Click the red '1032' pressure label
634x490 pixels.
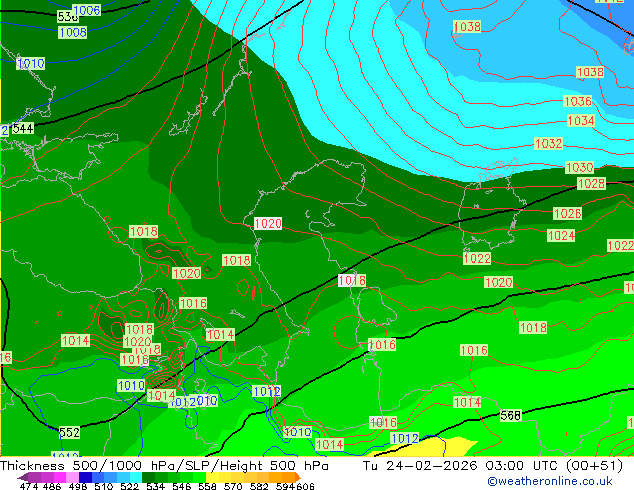[548, 144]
